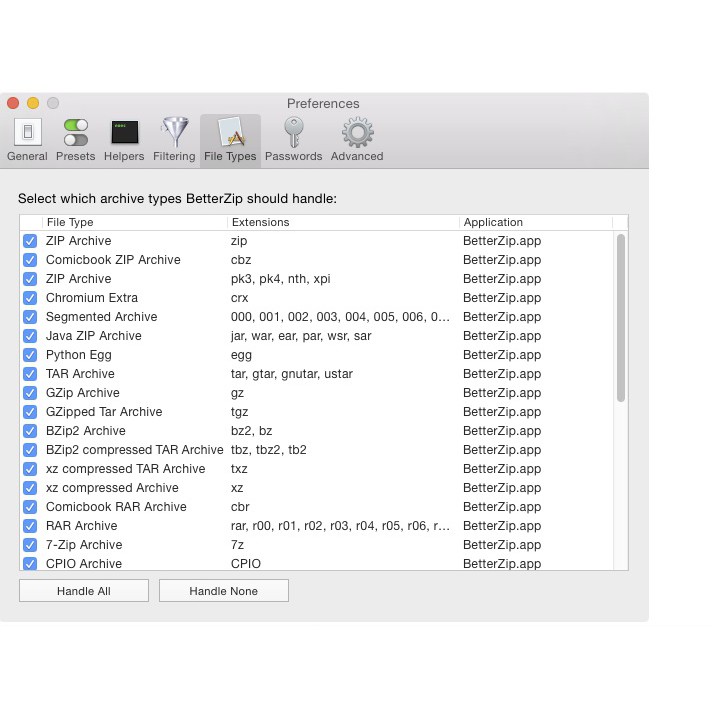Uncheck the Comicbook ZIP Archive checkbox
Image resolution: width=715 pixels, height=715 pixels.
point(30,260)
